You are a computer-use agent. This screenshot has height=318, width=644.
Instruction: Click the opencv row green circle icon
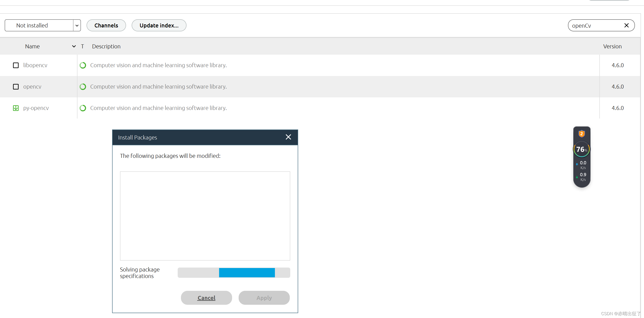tap(83, 87)
